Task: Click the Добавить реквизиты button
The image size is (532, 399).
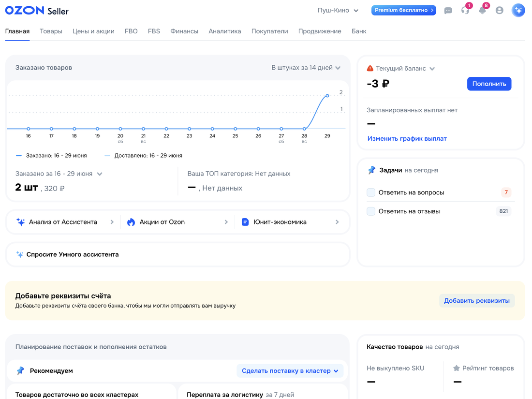Action: (x=477, y=301)
